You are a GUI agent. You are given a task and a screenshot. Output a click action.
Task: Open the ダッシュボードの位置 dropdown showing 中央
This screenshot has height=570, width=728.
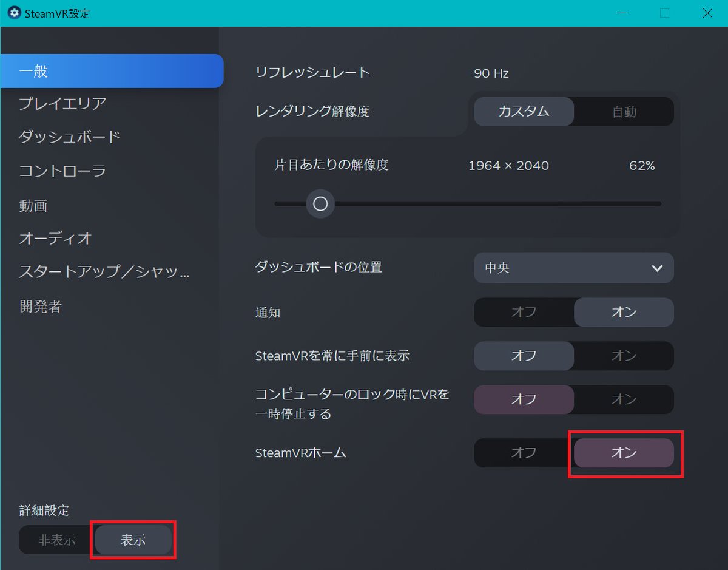tap(574, 268)
